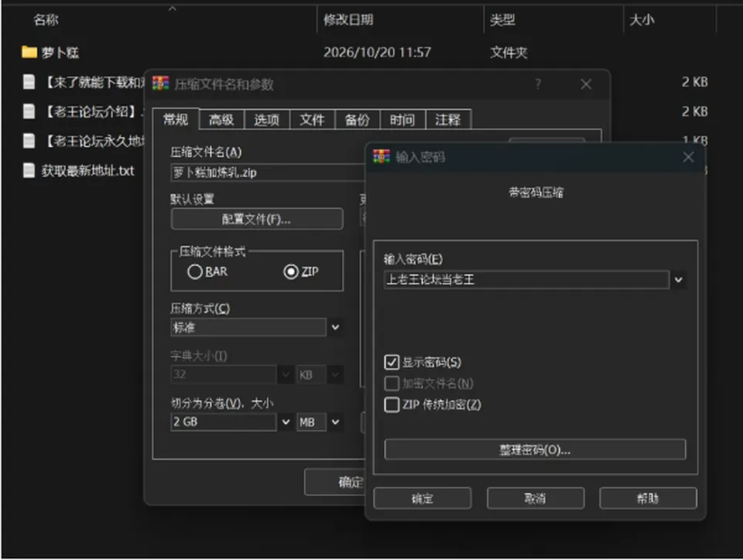Sort files by 类型 column header
This screenshot has width=743, height=560.
502,20
